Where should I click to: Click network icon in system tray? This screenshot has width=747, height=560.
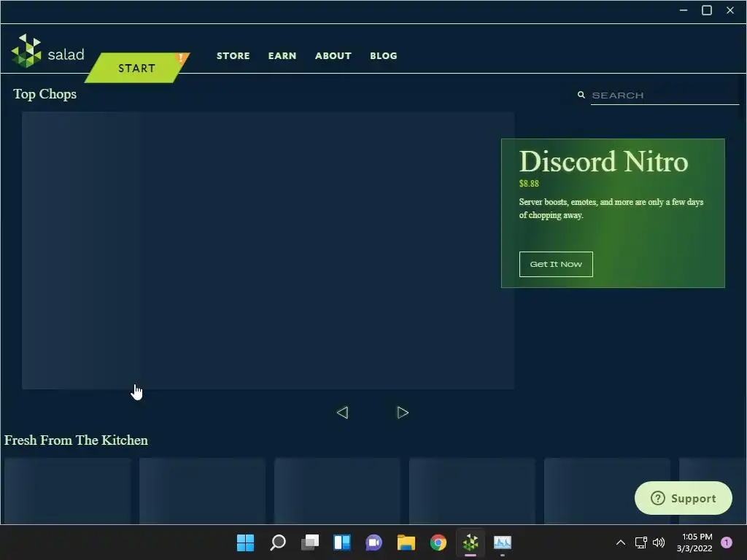pyautogui.click(x=640, y=542)
